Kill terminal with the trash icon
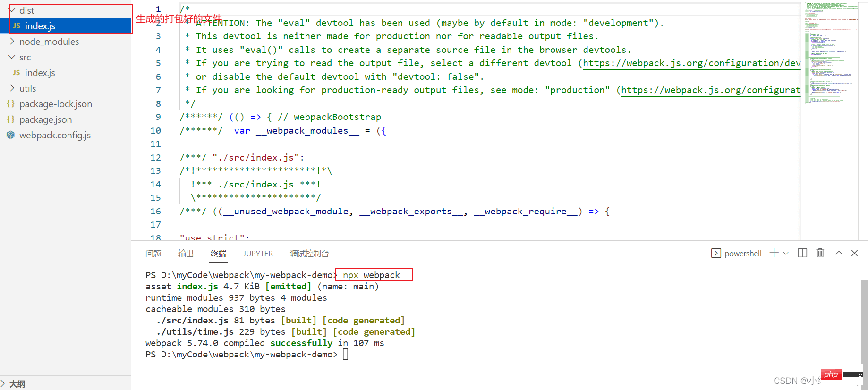This screenshot has width=868, height=390. coord(820,253)
